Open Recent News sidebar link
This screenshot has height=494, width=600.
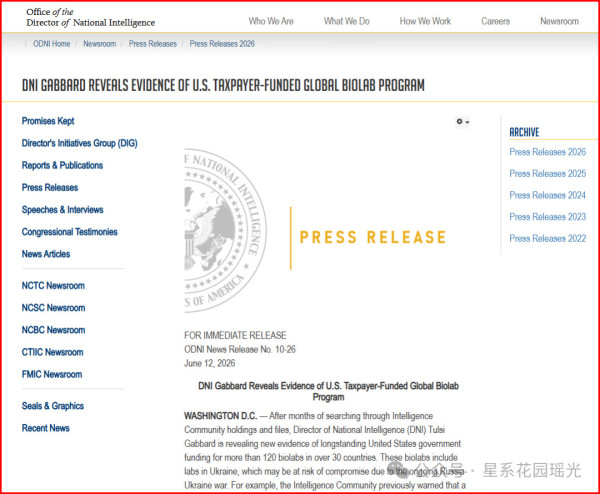coord(46,428)
